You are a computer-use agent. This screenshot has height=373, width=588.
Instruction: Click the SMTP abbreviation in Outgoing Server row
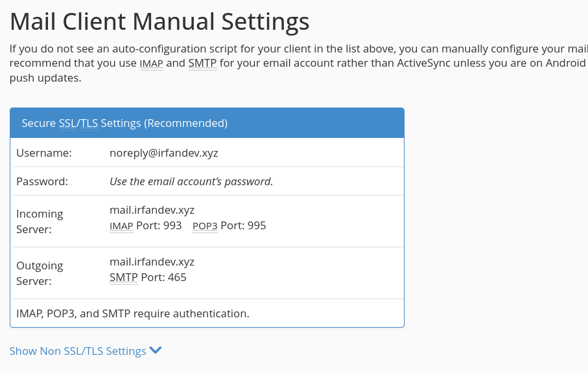124,278
